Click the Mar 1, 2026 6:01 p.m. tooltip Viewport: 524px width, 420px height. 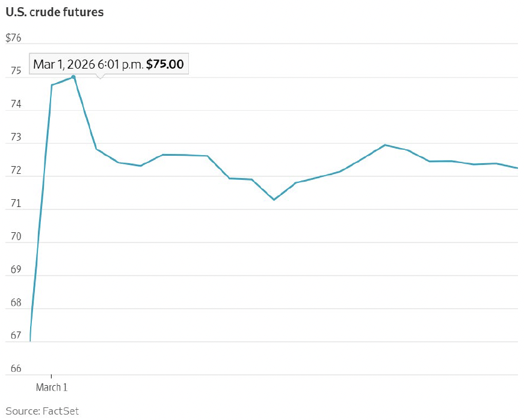(109, 64)
